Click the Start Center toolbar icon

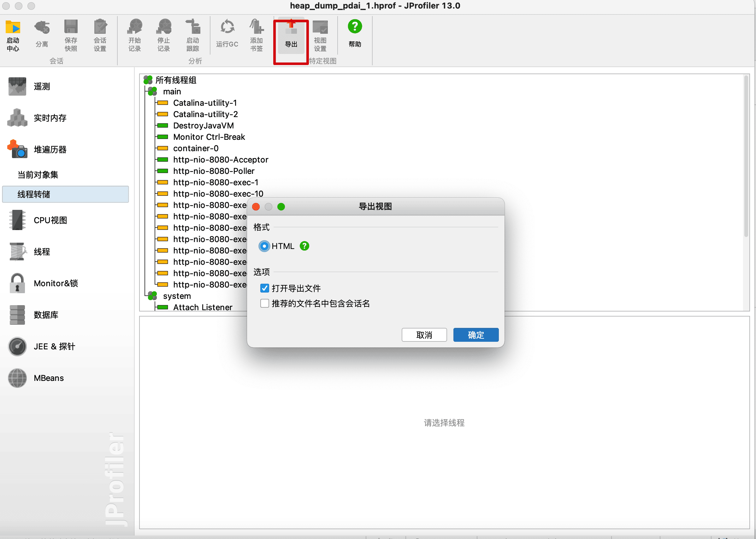point(13,35)
